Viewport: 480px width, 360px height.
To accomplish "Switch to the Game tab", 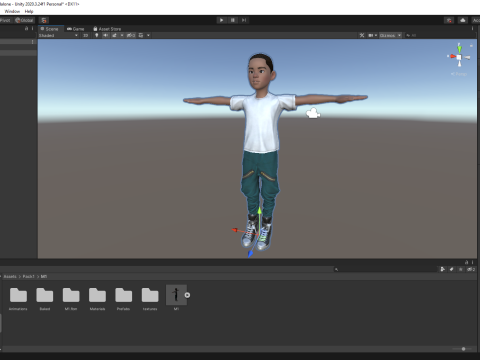I will tap(75, 29).
